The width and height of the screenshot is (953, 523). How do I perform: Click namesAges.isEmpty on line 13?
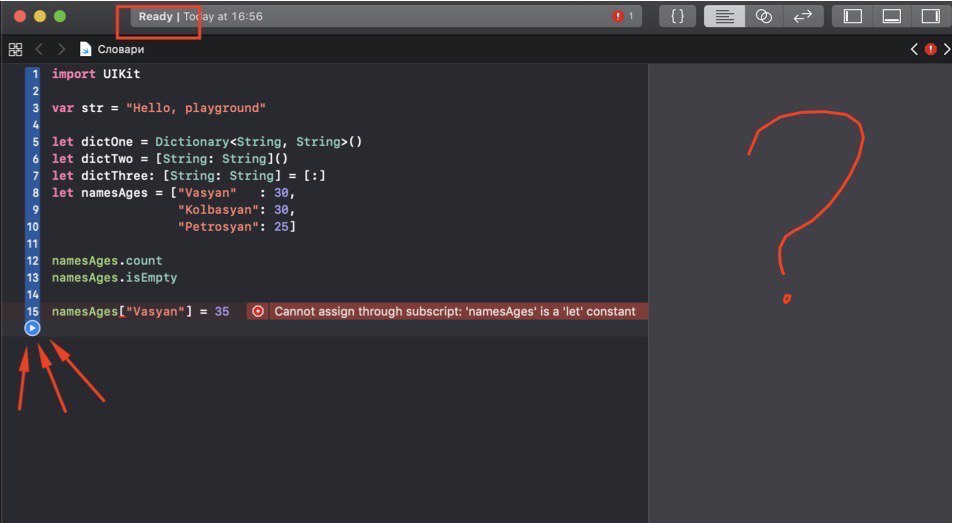tap(114, 278)
